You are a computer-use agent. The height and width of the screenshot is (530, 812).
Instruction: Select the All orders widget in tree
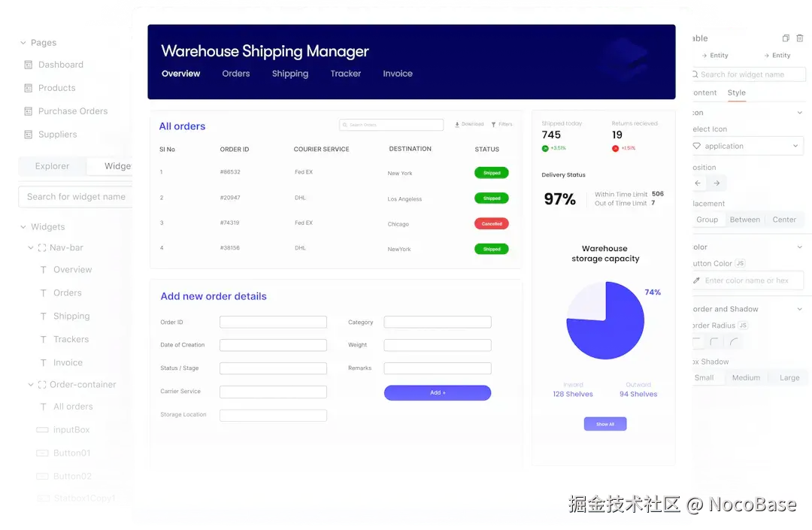point(73,407)
